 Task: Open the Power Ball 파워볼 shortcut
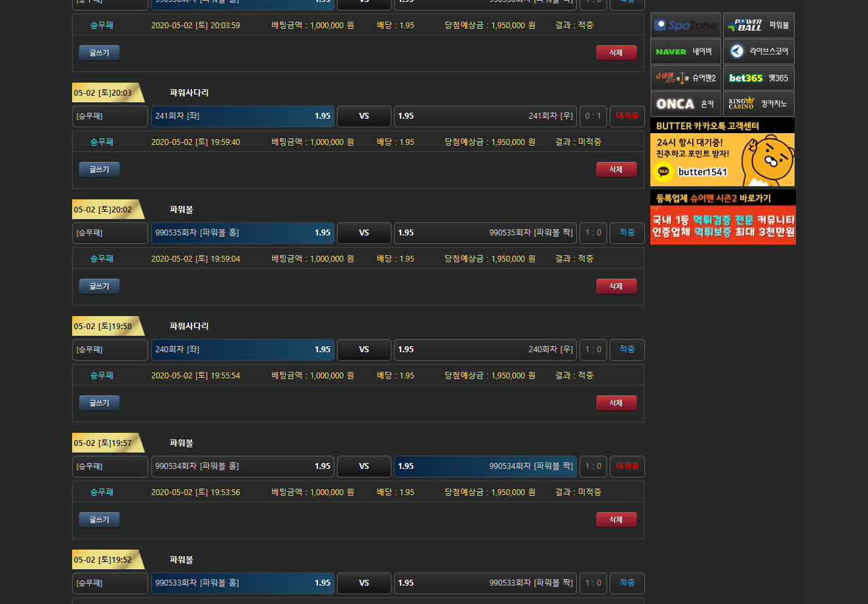[x=759, y=26]
